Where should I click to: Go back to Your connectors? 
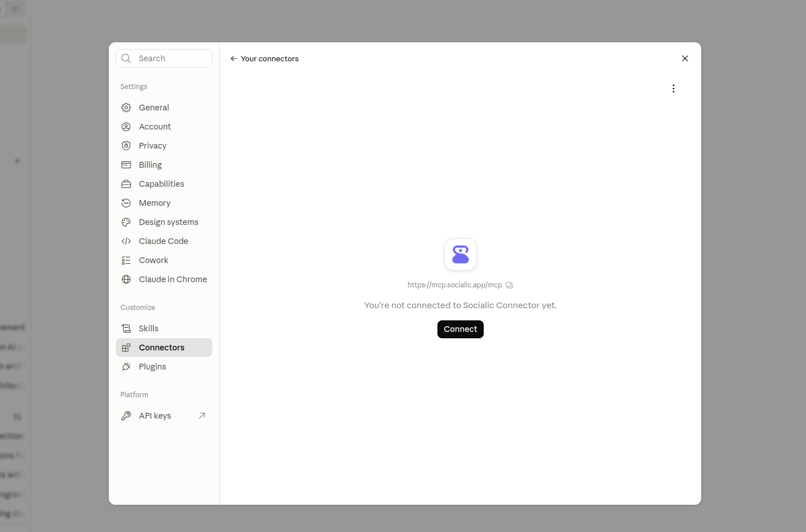tap(264, 58)
